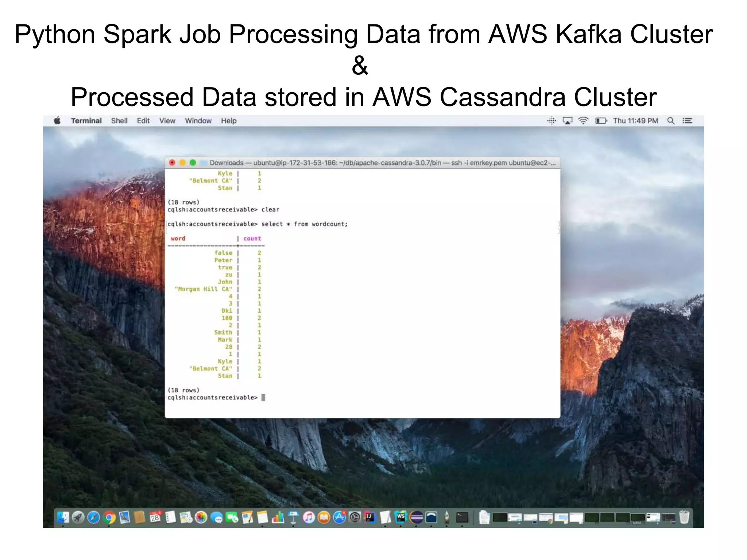Open System Preferences gear in dock
747x560 pixels.
click(x=355, y=517)
